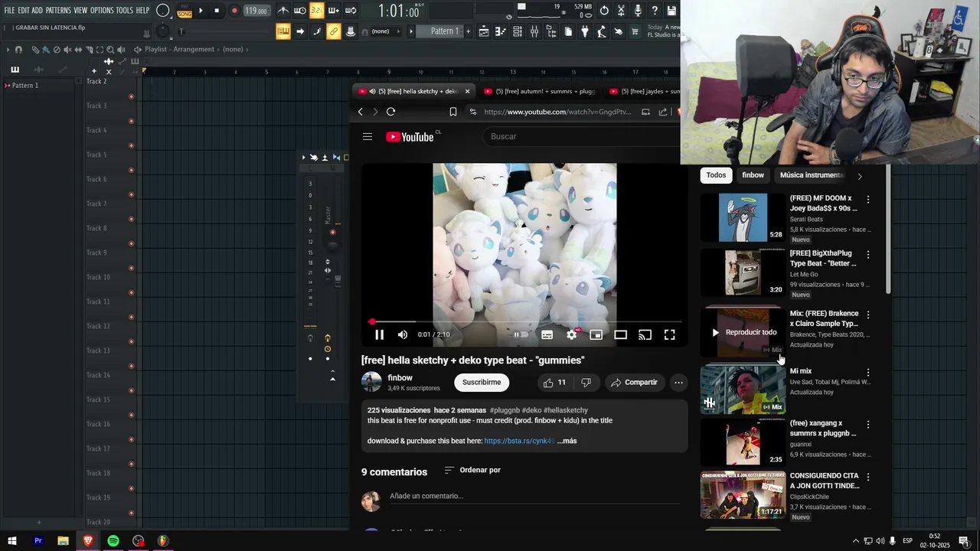Click the YouTube URL address bar
Image resolution: width=980 pixels, height=551 pixels.
coord(557,112)
